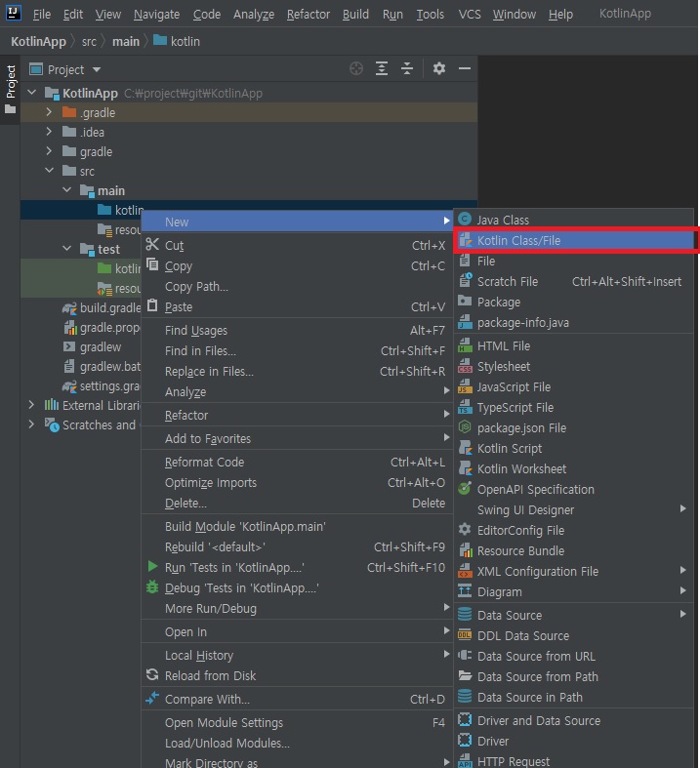Click the EditorConfig File gear icon
This screenshot has height=768, width=700.
[465, 530]
